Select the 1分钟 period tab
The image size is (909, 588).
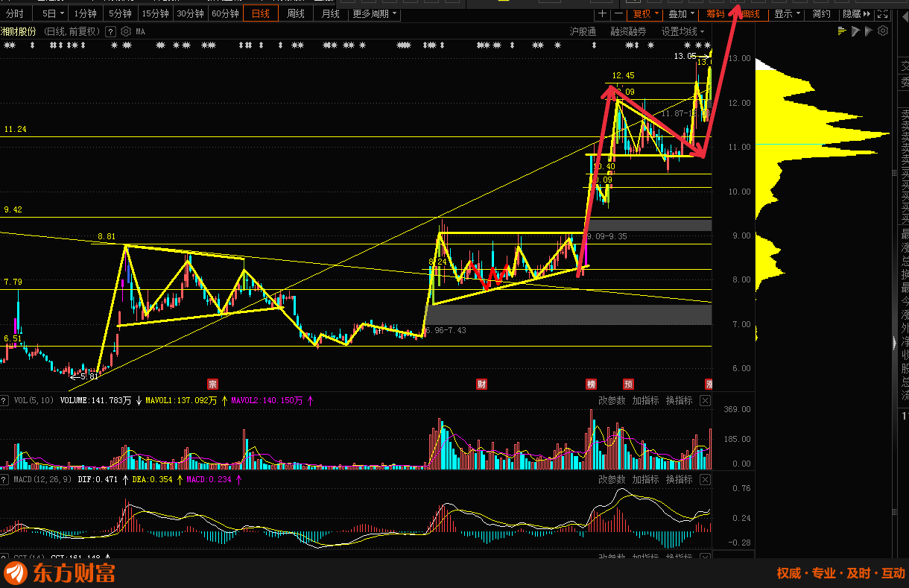tap(86, 13)
